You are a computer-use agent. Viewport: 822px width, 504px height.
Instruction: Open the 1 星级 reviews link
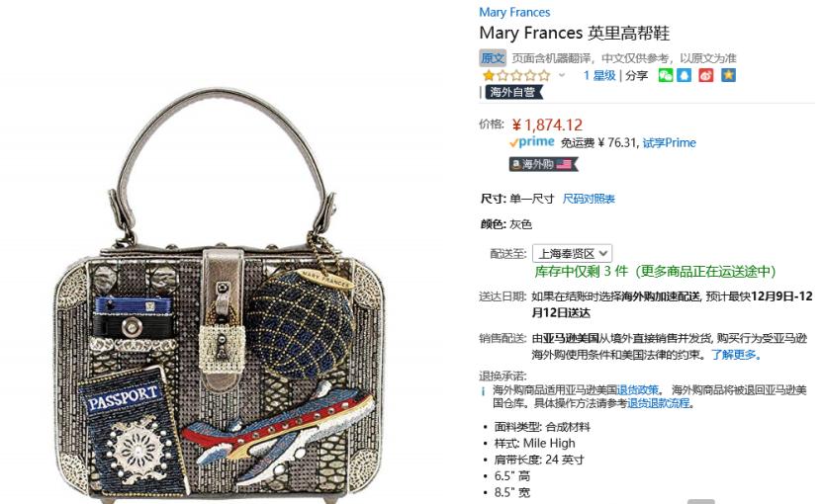tap(599, 75)
